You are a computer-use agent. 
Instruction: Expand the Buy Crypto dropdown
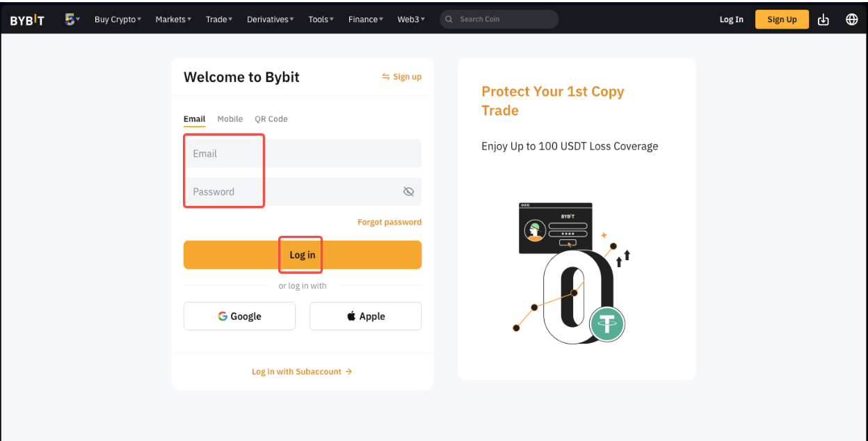(118, 19)
